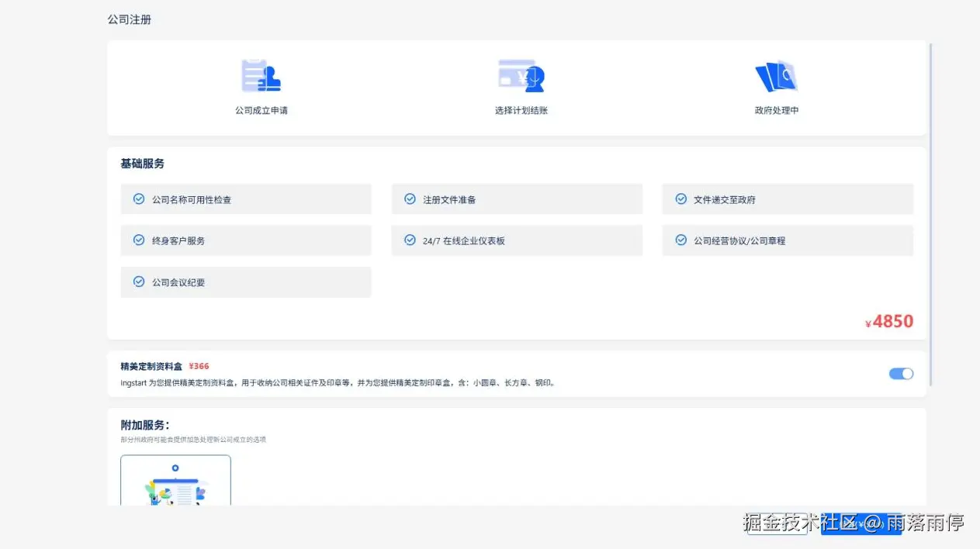Screen dimensions: 980x549
Task: Click the 终身客户服务 service text
Action: coord(178,240)
